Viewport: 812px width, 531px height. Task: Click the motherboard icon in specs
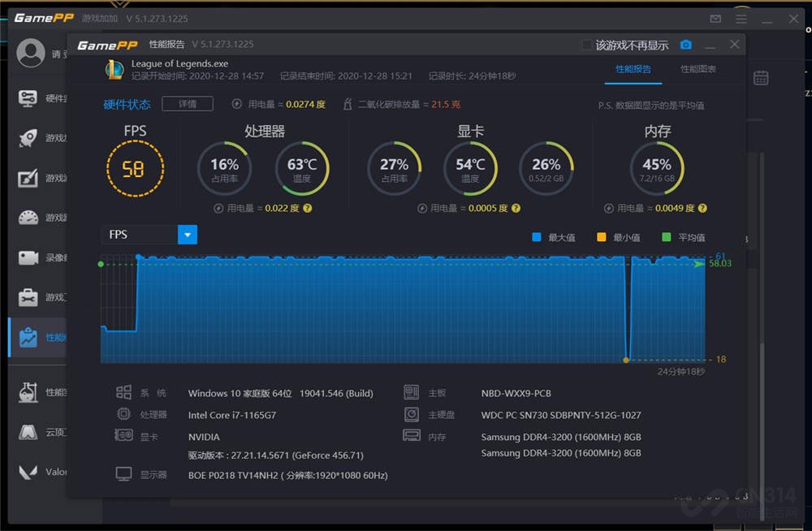click(412, 392)
